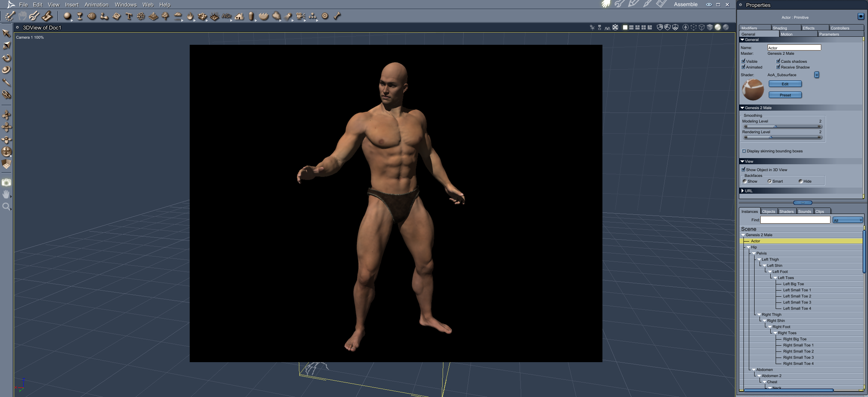Toggle the Visible checkbox
Image resolution: width=868 pixels, height=397 pixels.
(743, 61)
